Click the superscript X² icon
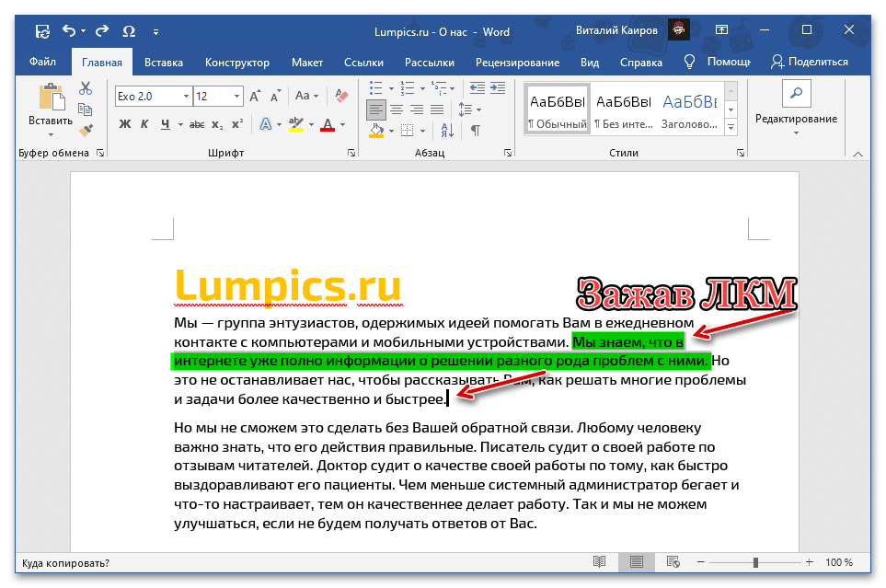 click(238, 122)
